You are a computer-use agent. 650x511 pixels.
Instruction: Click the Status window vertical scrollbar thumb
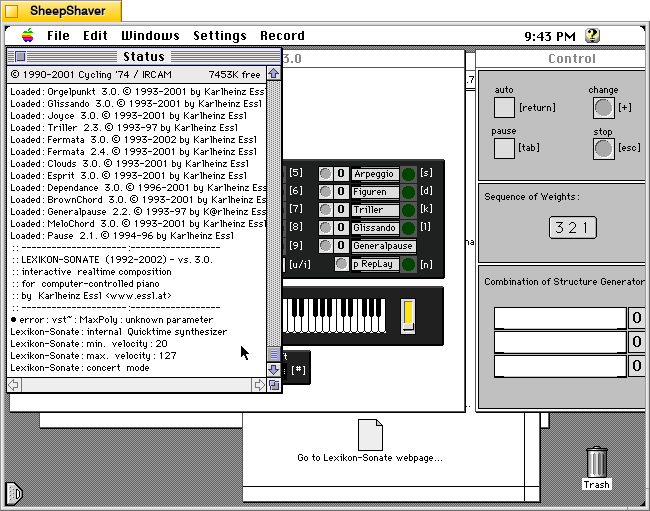pyautogui.click(x=274, y=354)
